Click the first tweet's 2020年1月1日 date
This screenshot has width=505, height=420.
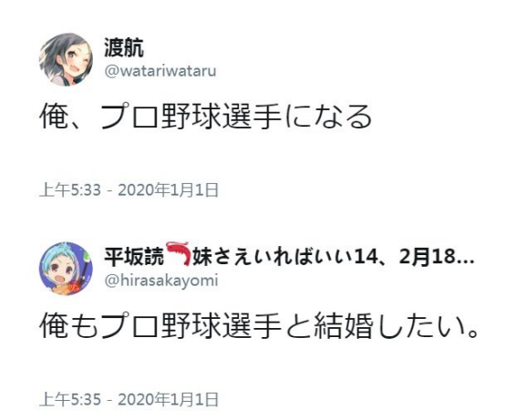(168, 190)
